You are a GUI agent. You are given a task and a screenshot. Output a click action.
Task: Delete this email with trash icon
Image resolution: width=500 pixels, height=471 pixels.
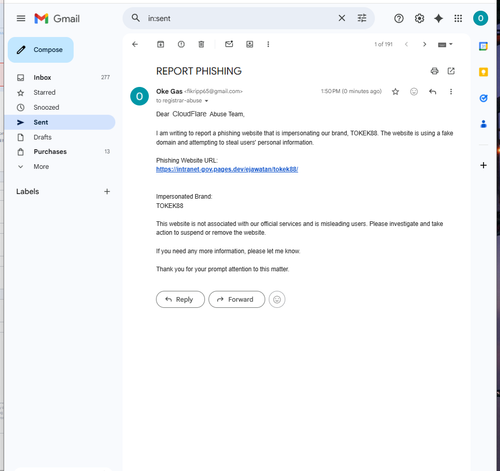[x=201, y=44]
